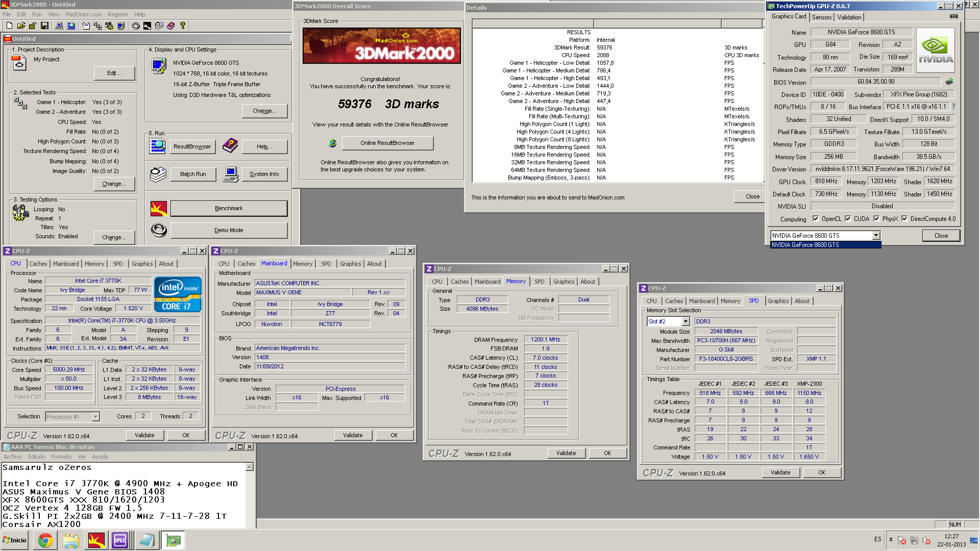Toggle the DirectCompute 4.0 checkbox
This screenshot has width=980, height=551.
(x=904, y=219)
